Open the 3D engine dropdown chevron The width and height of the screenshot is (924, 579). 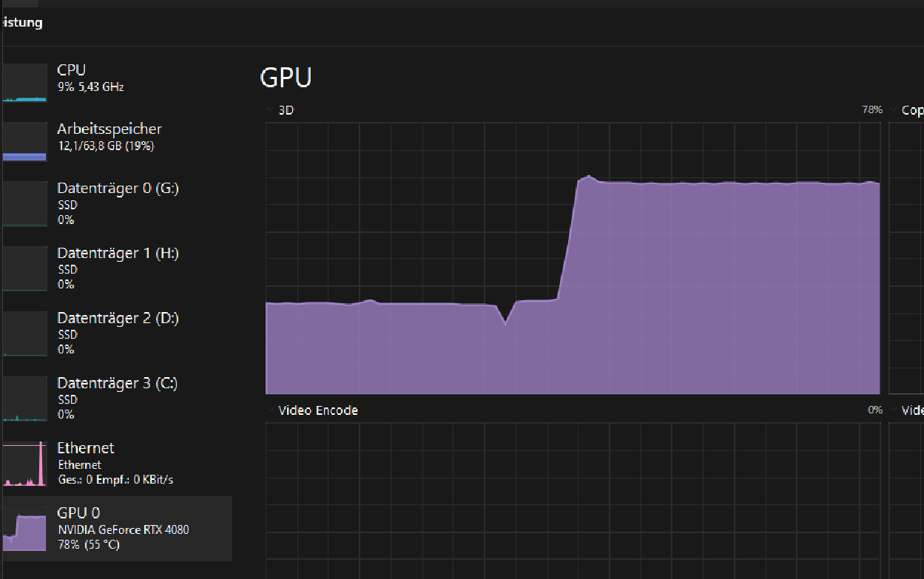[270, 110]
